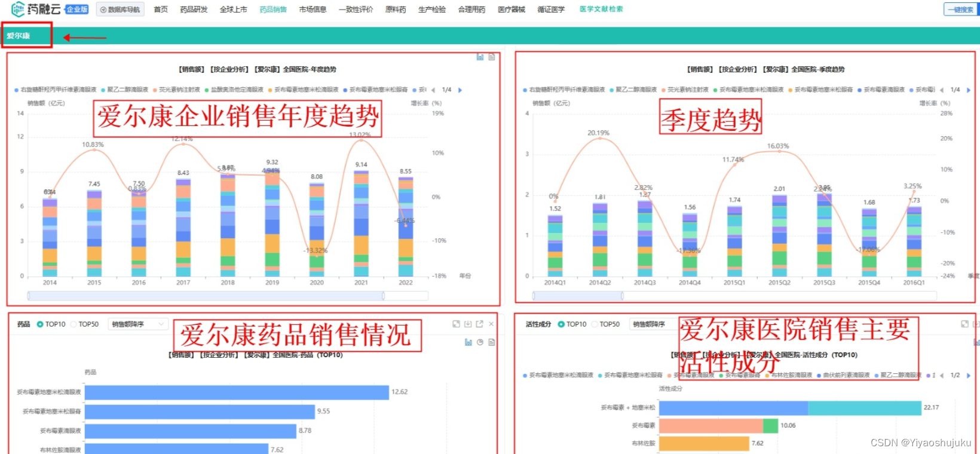Click the 药融云 logo icon

[18, 9]
